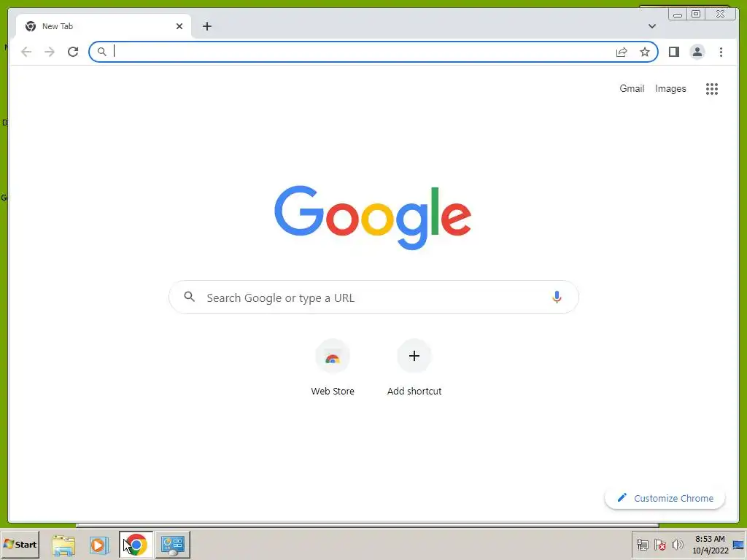This screenshot has height=560, width=747.
Task: Open the Web Store shortcut
Action: 333,367
